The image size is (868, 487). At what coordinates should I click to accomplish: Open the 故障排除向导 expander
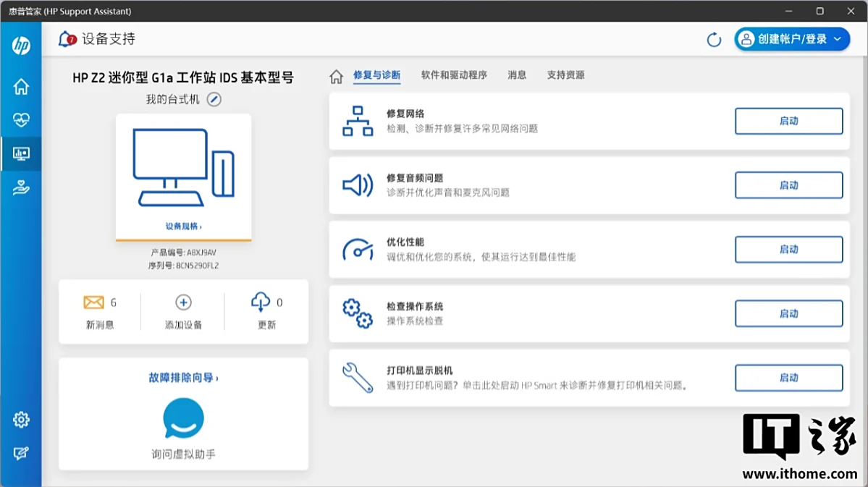click(183, 378)
